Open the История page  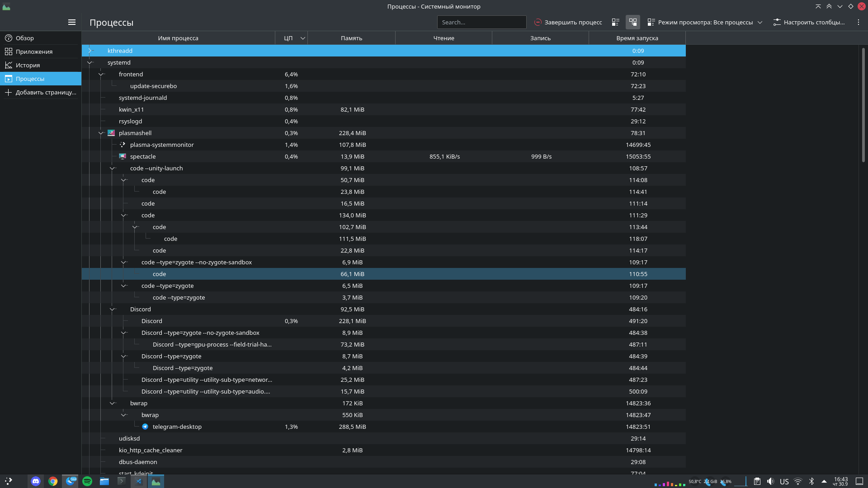(x=41, y=65)
